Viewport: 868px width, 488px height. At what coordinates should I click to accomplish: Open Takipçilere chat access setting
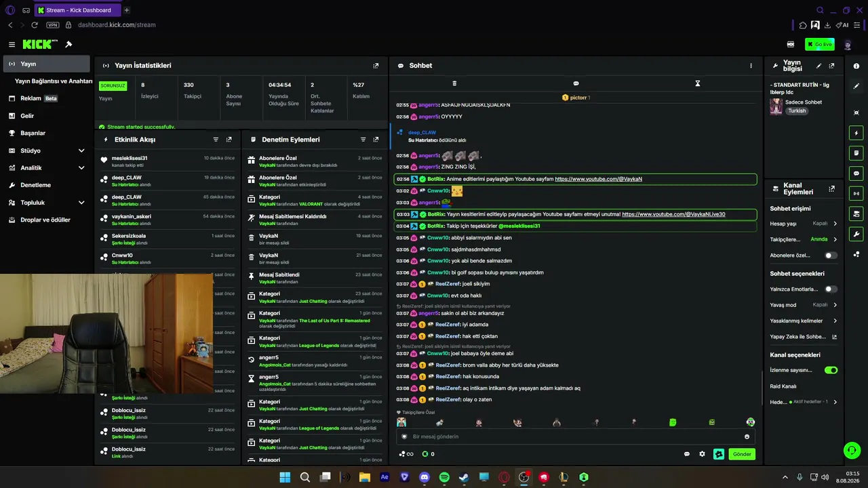pyautogui.click(x=804, y=239)
